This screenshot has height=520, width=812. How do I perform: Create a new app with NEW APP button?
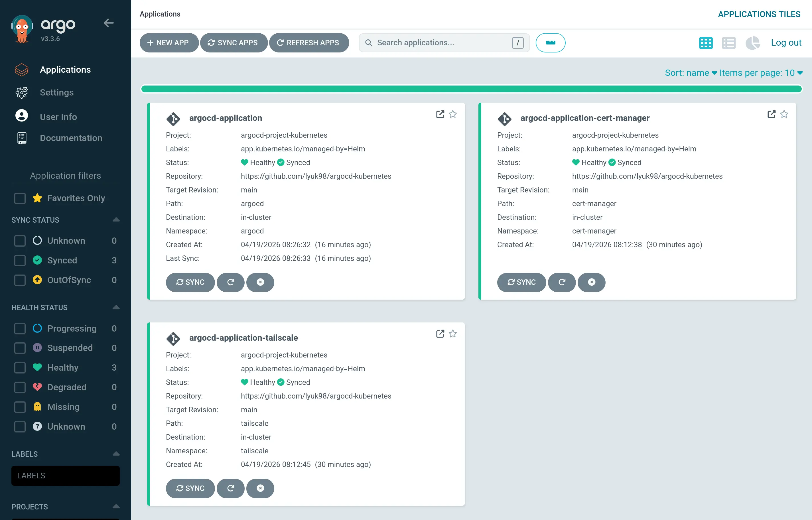pos(169,42)
